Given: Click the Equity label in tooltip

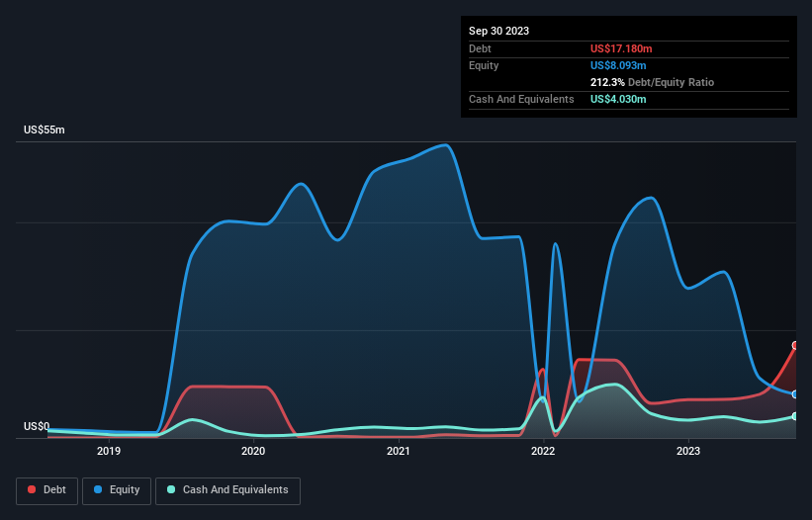Looking at the screenshot, I should pyautogui.click(x=484, y=65).
